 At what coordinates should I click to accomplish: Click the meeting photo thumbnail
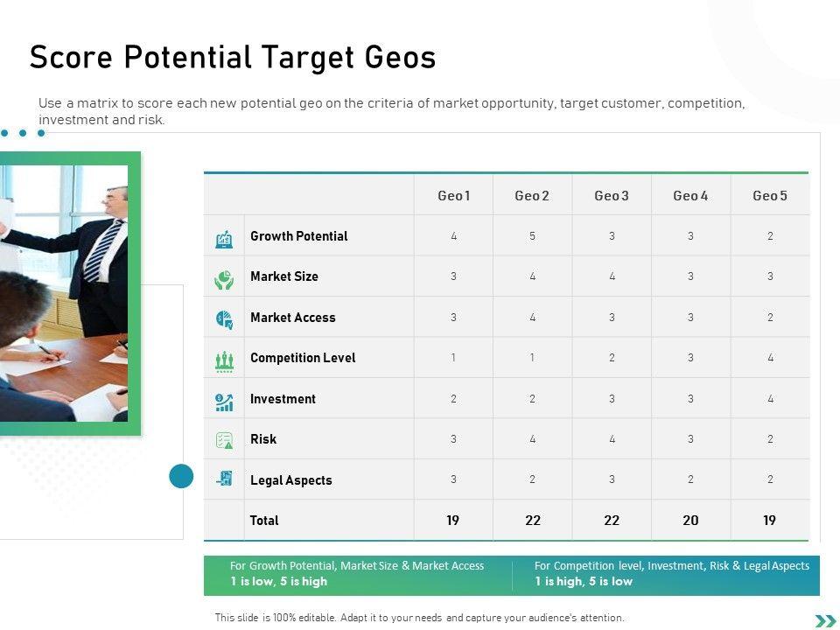[x=64, y=293]
